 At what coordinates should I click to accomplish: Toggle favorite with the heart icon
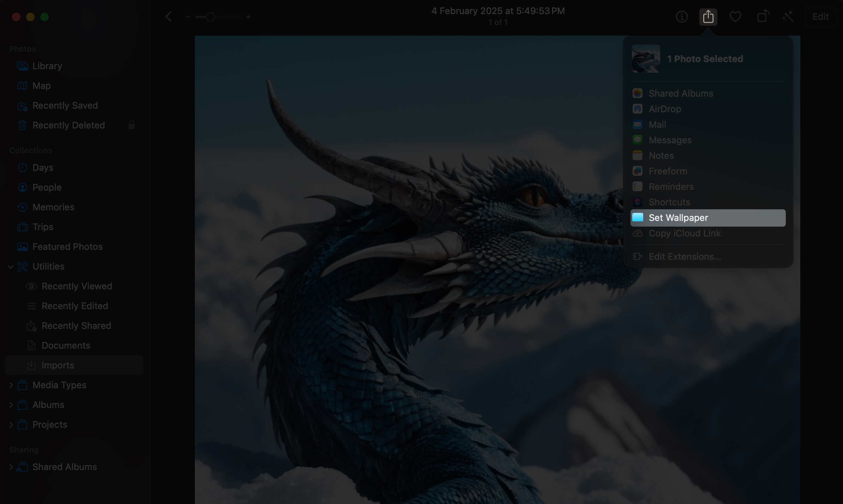click(735, 17)
